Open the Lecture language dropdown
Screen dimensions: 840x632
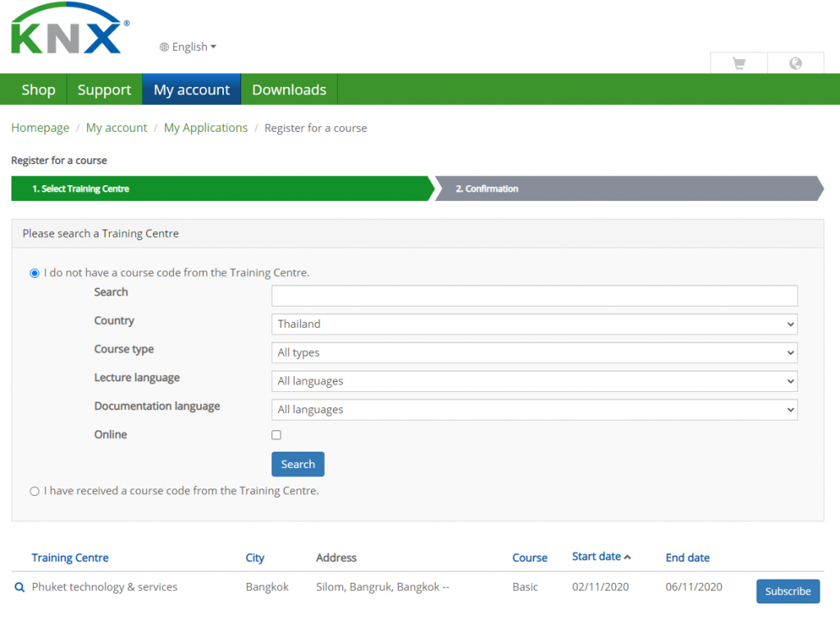(534, 381)
